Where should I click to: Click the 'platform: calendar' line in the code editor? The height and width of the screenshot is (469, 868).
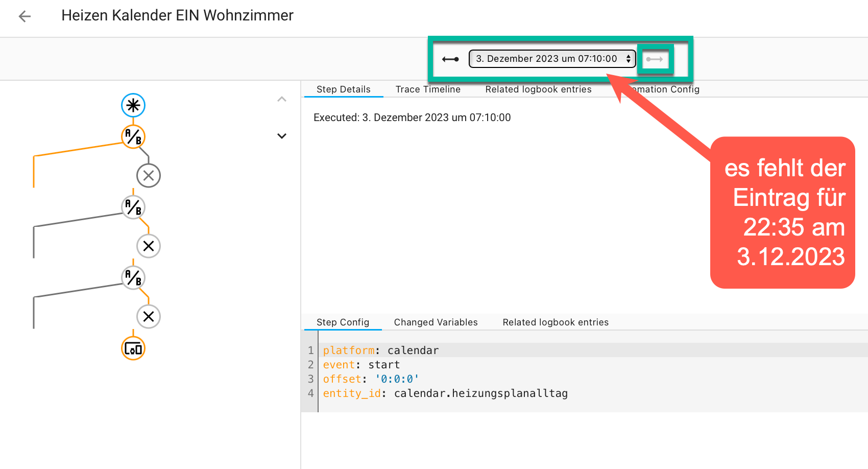[x=380, y=350]
